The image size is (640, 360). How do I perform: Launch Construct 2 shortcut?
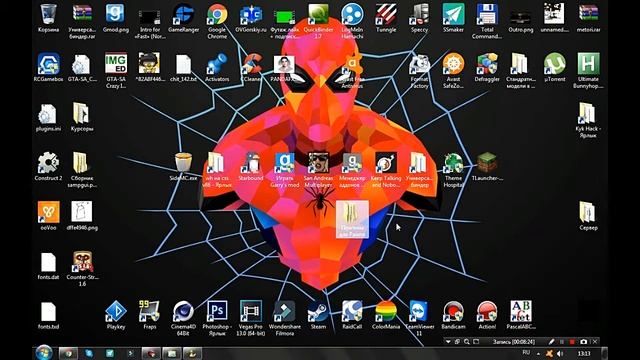click(x=48, y=167)
